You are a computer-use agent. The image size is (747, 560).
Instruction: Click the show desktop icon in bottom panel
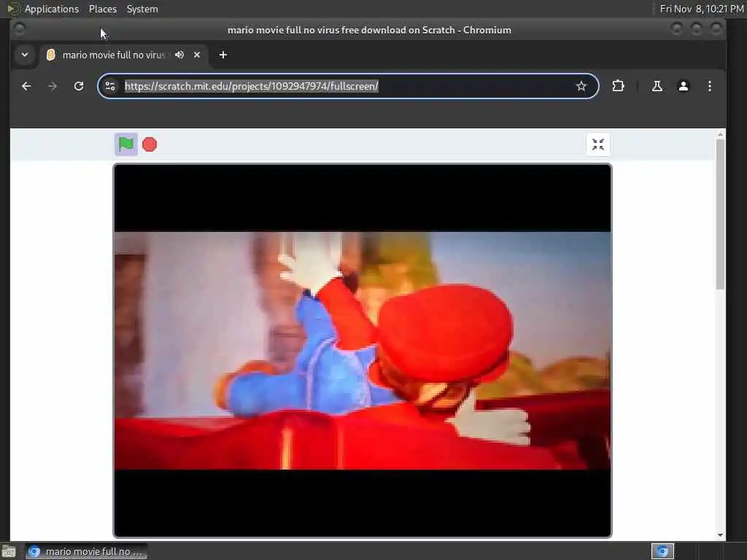[x=9, y=551]
